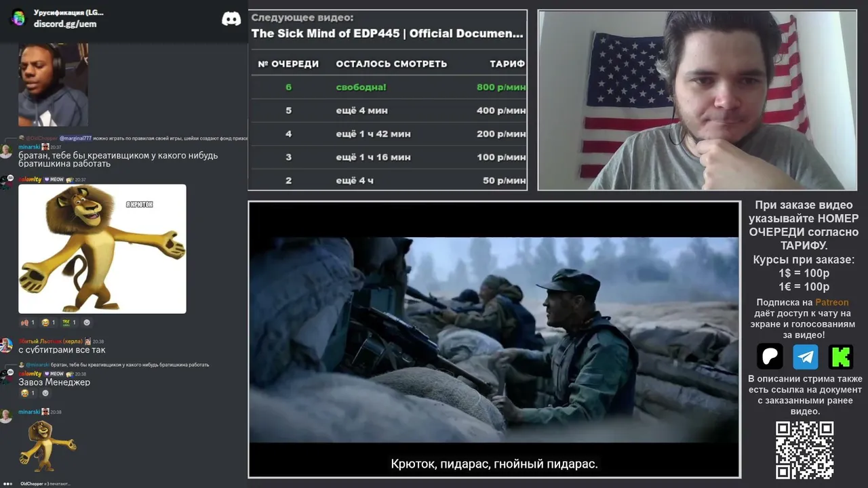Add a reaction under the lion image
The width and height of the screenshot is (868, 488).
87,323
